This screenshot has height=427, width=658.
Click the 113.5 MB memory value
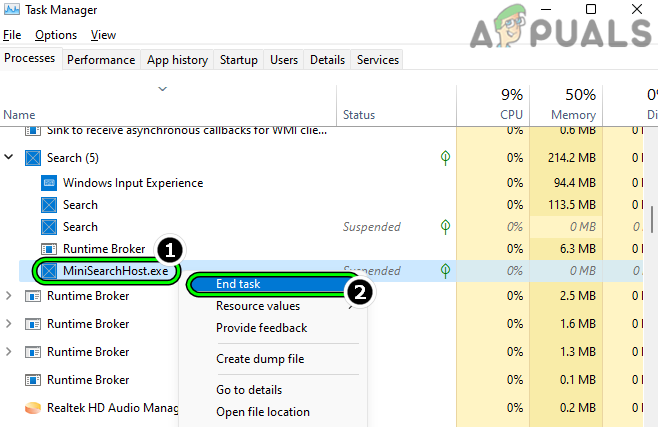coord(572,205)
